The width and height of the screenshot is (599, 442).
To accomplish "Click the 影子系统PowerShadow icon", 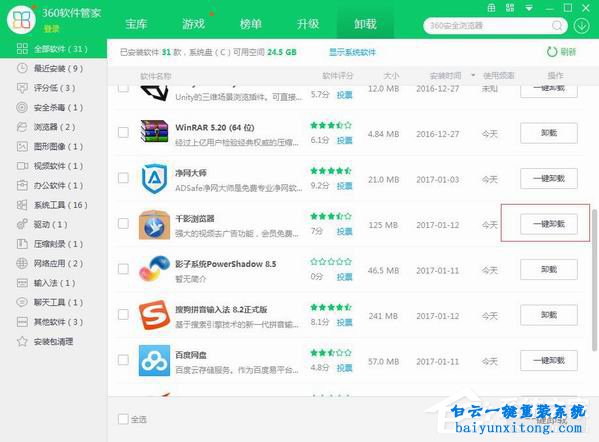I will [154, 269].
